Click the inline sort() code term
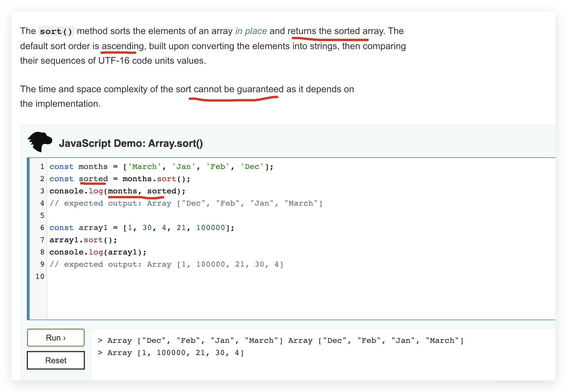567x392 pixels. pos(56,31)
